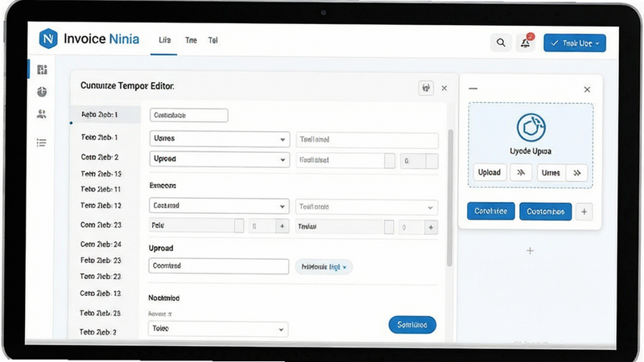644x362 pixels.
Task: Click the editor vertical scrollbar
Action: tap(450, 198)
